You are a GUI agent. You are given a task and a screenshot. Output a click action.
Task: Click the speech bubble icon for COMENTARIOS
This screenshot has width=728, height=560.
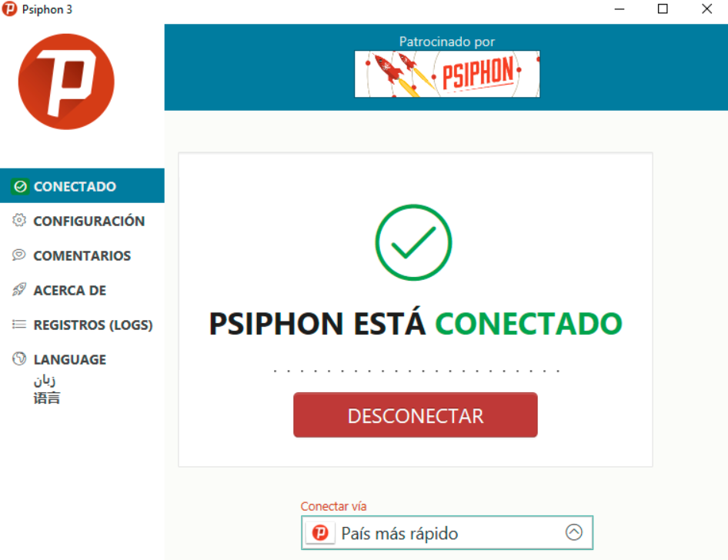(x=19, y=255)
